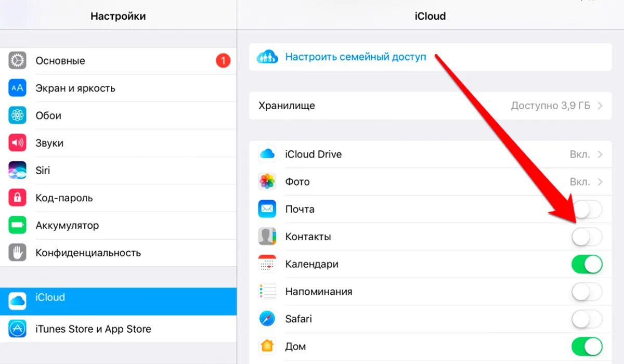Enable the Safari iCloud switch
Image resolution: width=624 pixels, height=364 pixels.
coord(587,319)
